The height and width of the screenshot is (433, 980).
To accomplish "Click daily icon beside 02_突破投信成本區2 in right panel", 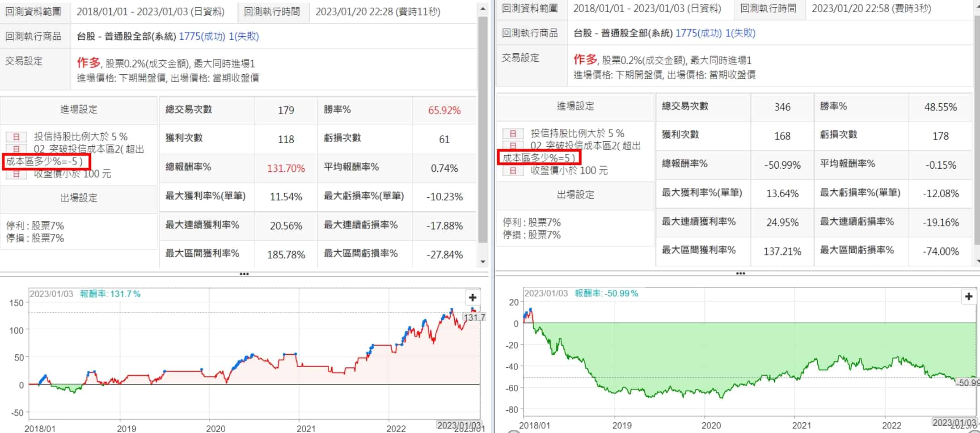I will tap(513, 145).
